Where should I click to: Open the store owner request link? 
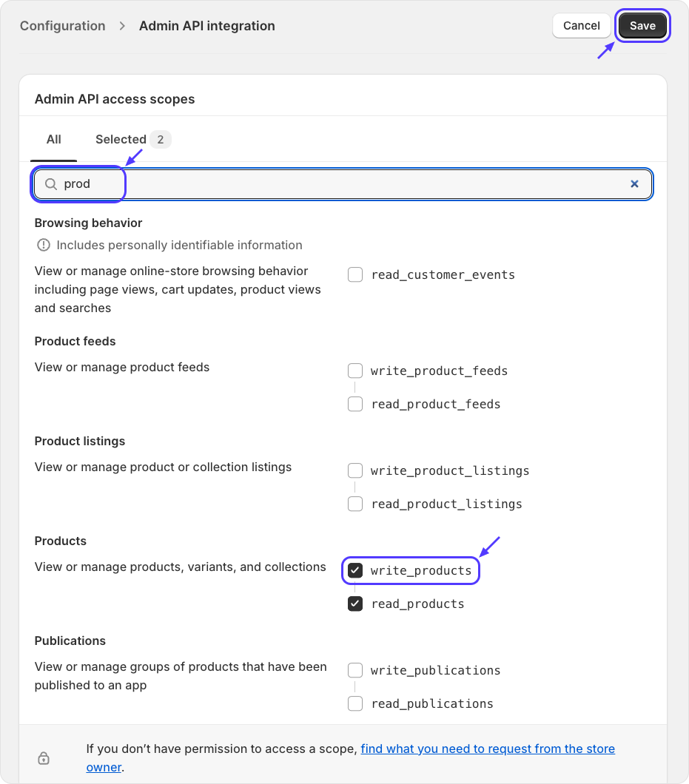tap(488, 749)
